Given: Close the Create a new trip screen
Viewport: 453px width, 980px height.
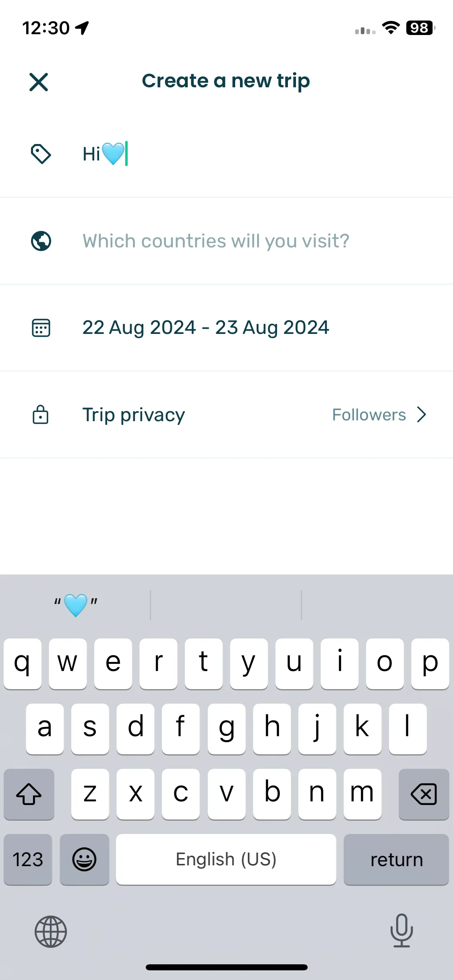Looking at the screenshot, I should tap(39, 82).
